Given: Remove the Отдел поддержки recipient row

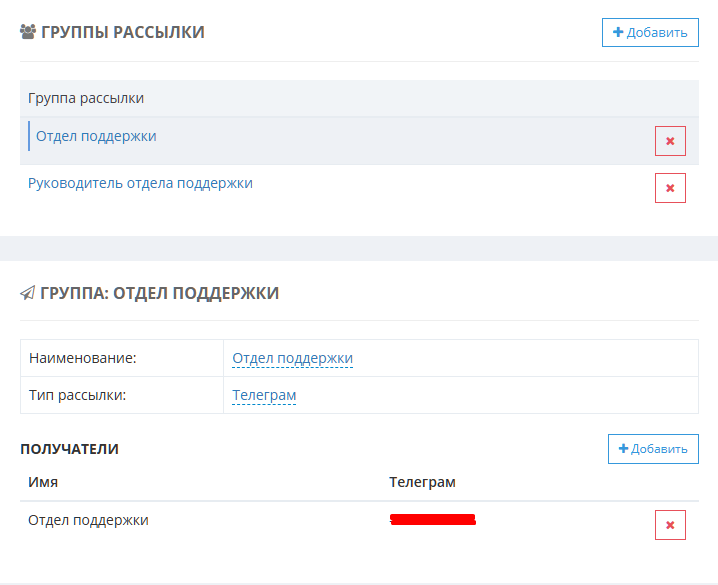Looking at the screenshot, I should coord(670,525).
